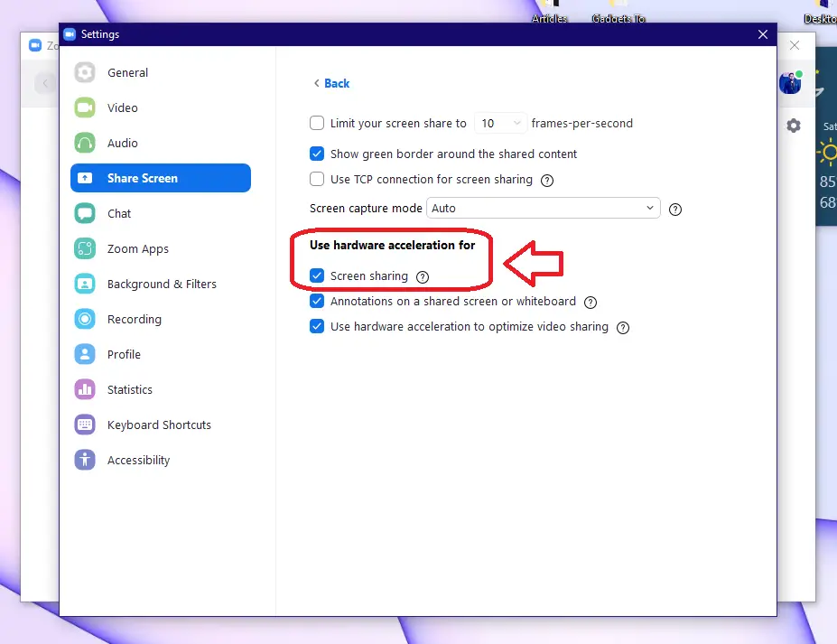
Task: Click the Zoom logo in Settings title bar
Action: [70, 34]
